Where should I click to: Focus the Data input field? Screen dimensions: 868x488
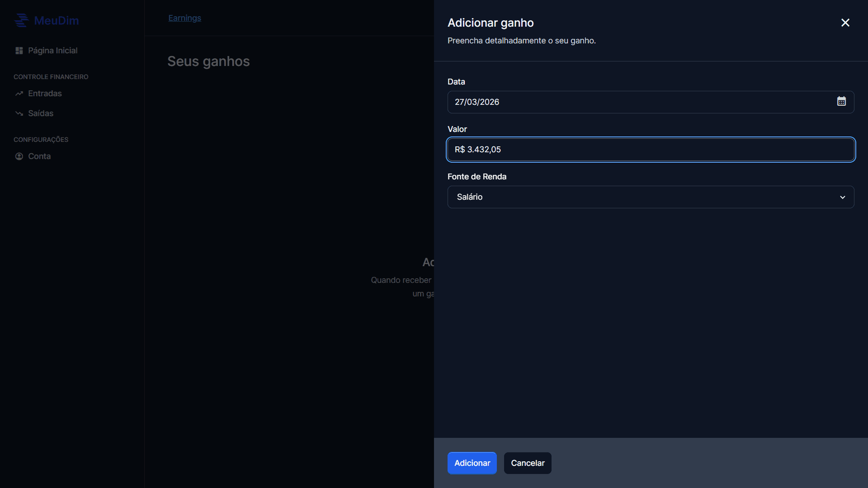(651, 102)
